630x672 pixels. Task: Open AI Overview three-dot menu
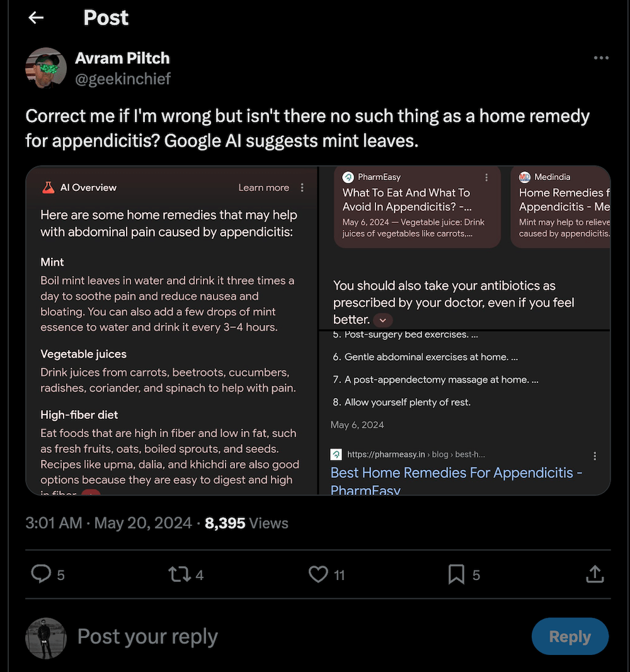pos(302,188)
